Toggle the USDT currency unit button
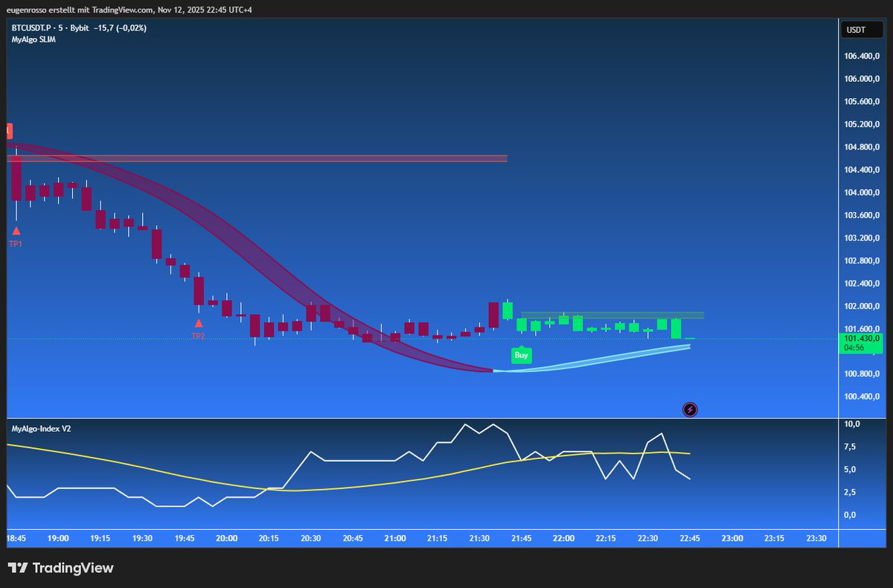This screenshot has width=893, height=588. (861, 29)
